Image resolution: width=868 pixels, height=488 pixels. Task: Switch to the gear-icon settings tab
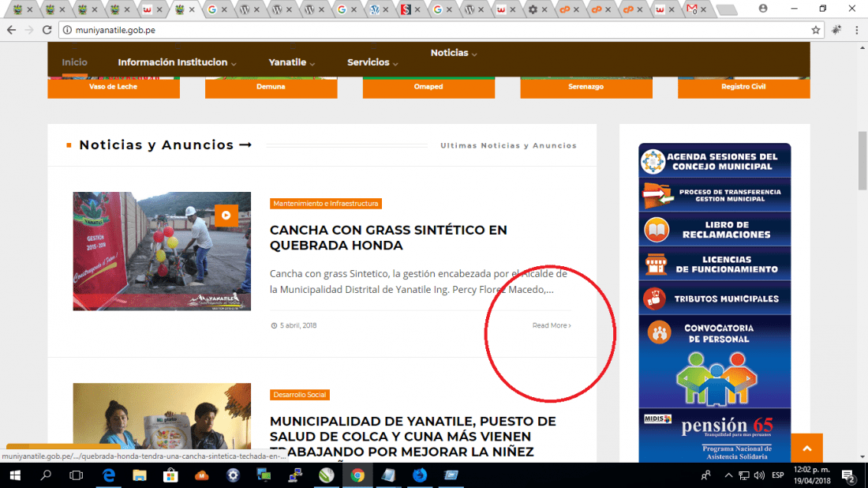pyautogui.click(x=533, y=9)
